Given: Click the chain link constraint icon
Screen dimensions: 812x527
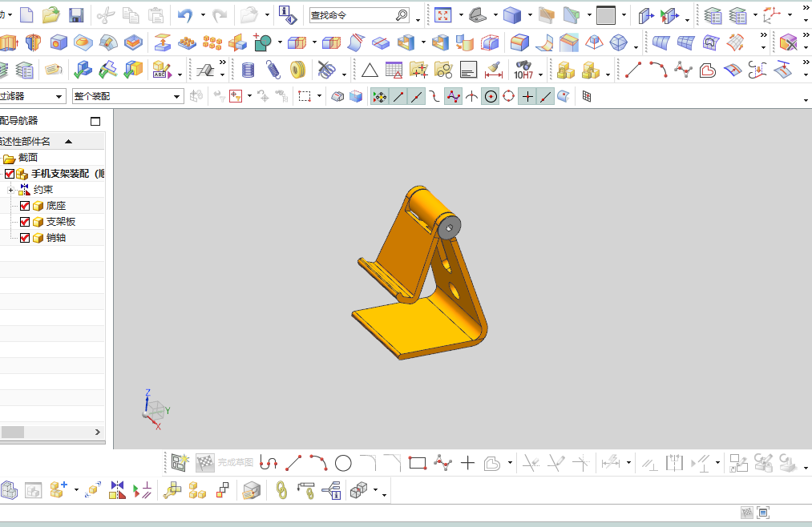Looking at the screenshot, I should [x=281, y=490].
